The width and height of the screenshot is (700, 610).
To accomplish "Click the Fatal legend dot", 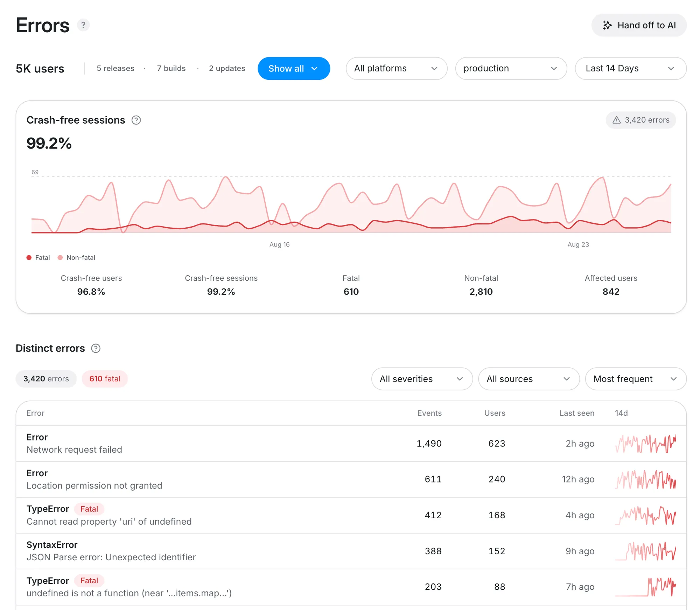I will [x=29, y=258].
